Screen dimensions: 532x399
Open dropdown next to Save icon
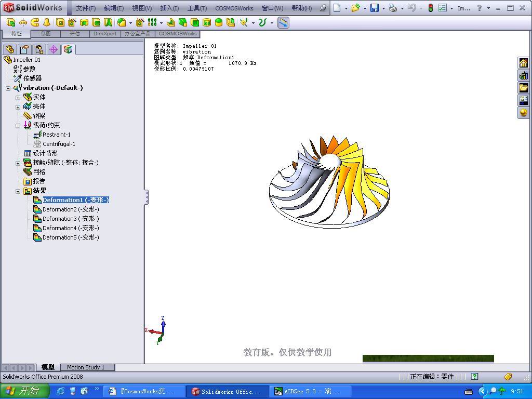(383, 8)
